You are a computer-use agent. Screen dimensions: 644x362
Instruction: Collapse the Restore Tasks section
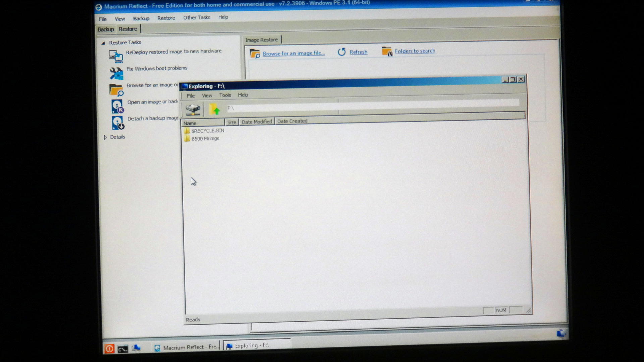pos(103,43)
